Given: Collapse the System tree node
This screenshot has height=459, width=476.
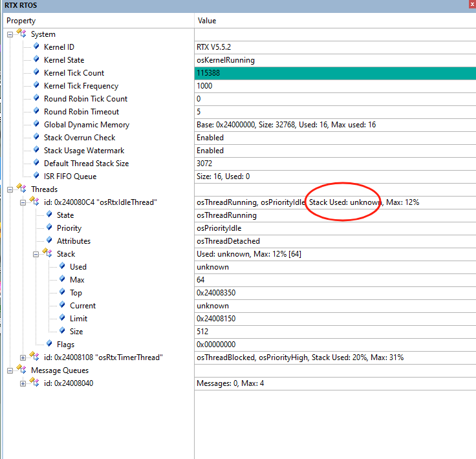Looking at the screenshot, I should pyautogui.click(x=10, y=34).
